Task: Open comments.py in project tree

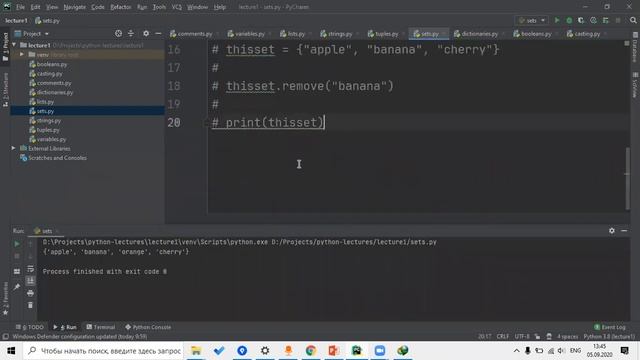Action: pos(50,83)
